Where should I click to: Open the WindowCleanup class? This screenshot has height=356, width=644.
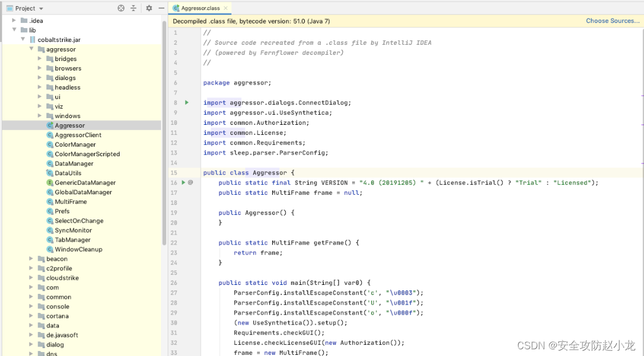point(78,249)
